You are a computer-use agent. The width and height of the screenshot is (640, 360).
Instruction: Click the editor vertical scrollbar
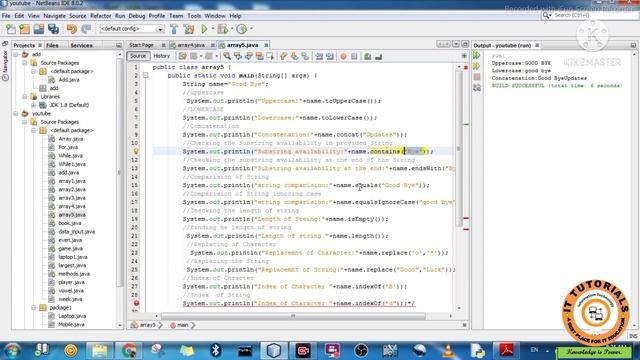tap(460, 149)
